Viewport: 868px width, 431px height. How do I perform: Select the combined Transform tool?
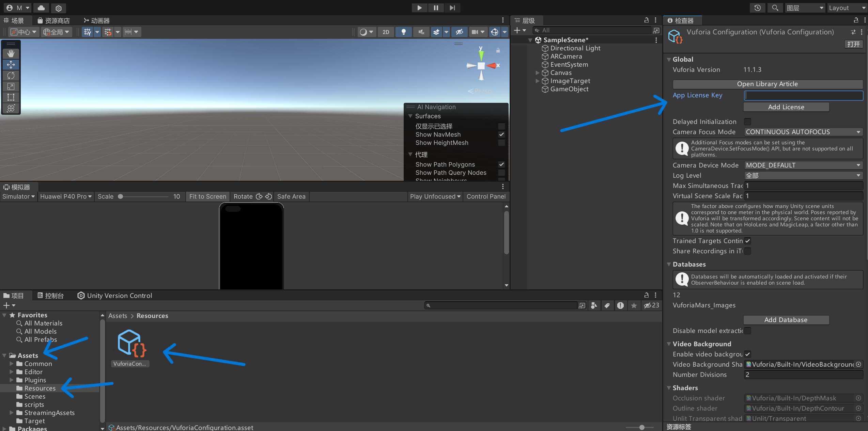pyautogui.click(x=11, y=108)
